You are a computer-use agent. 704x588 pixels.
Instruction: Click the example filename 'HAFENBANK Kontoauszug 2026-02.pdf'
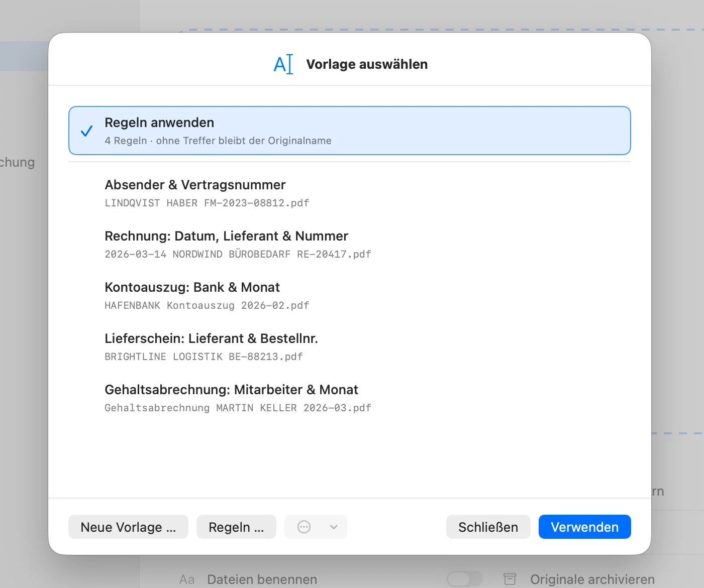207,305
